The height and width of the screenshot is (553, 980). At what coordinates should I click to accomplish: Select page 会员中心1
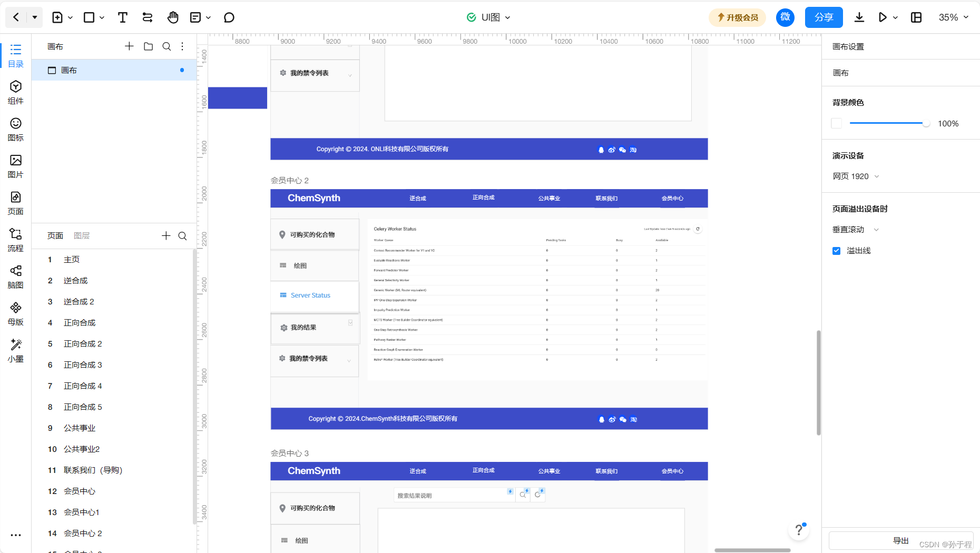(x=113, y=512)
